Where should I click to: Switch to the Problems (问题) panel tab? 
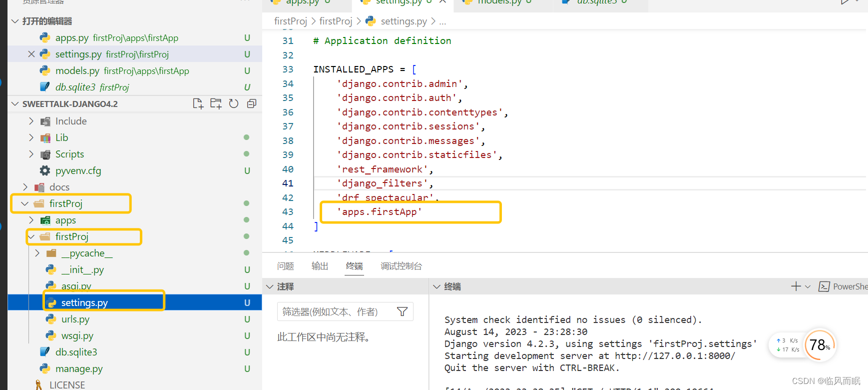pos(286,266)
